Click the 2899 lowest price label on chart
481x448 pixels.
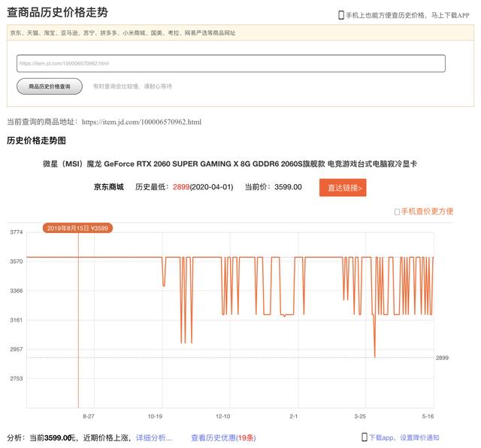(x=442, y=358)
